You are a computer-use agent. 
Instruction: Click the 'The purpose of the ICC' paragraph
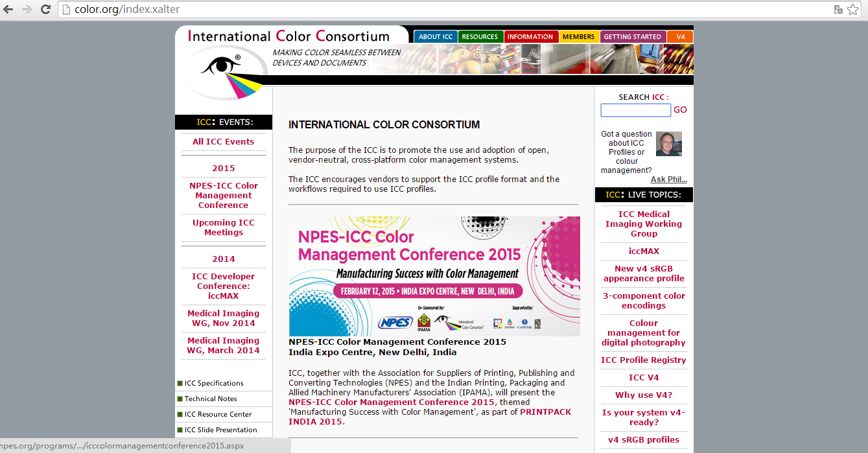tap(419, 155)
